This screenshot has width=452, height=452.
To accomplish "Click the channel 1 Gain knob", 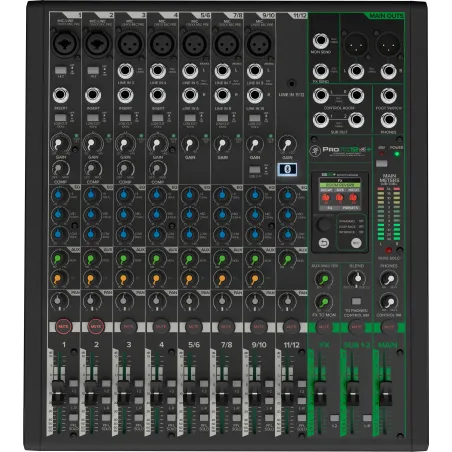I will [x=59, y=144].
